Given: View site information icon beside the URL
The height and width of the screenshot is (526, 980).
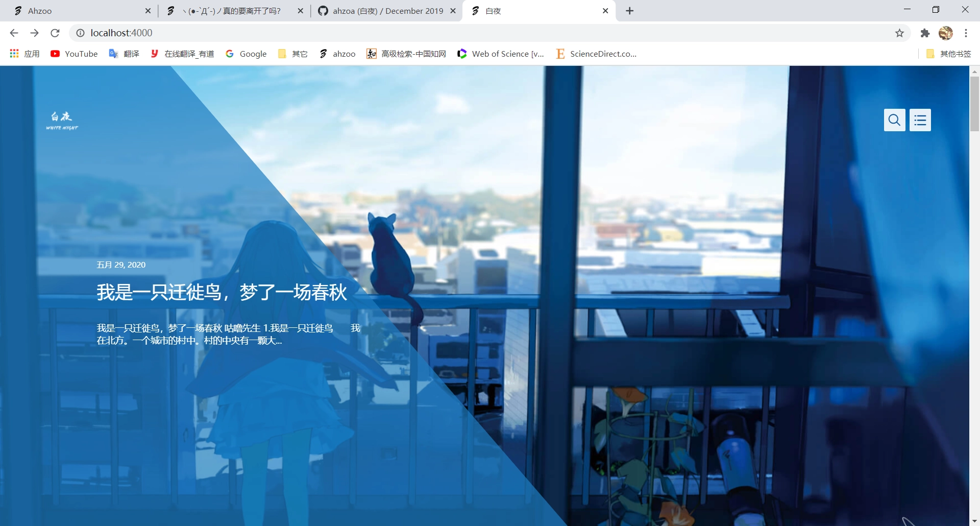Looking at the screenshot, I should point(80,33).
